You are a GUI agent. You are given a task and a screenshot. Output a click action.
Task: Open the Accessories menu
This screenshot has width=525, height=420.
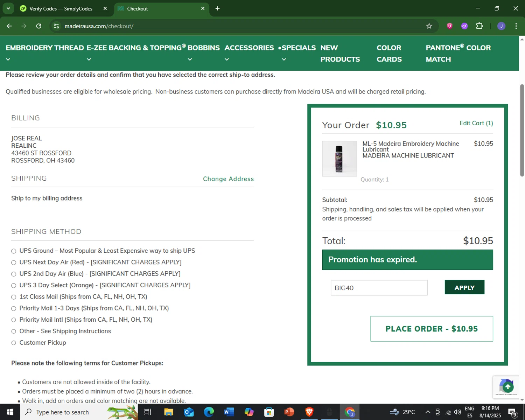click(249, 48)
